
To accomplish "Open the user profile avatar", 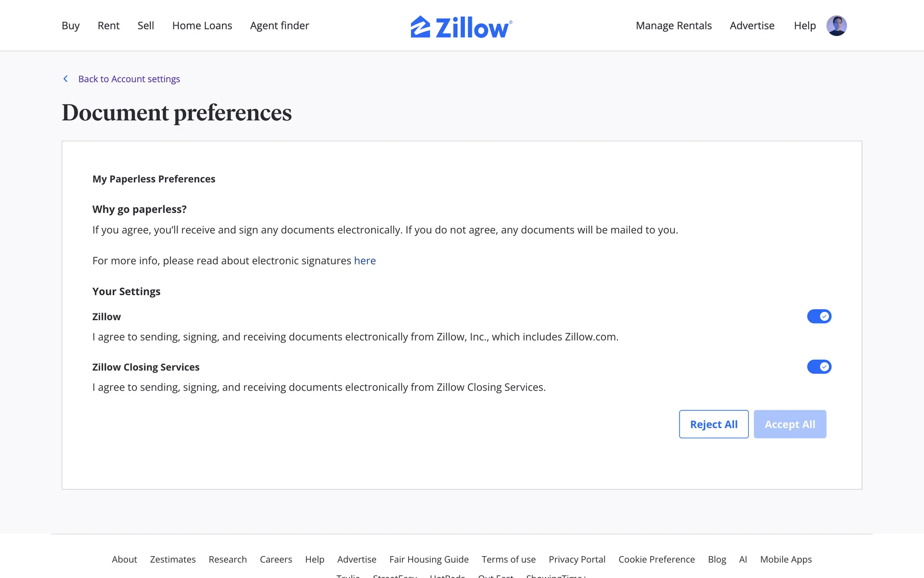I will (836, 26).
